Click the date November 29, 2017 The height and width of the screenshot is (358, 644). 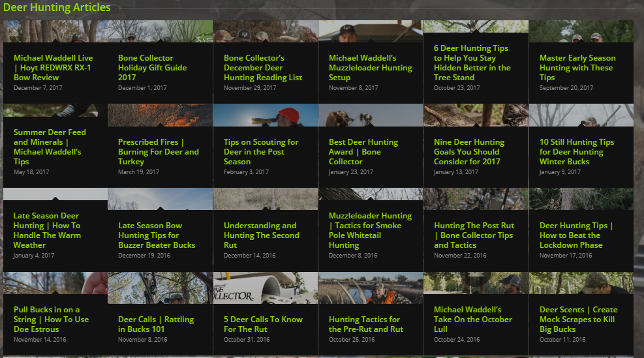click(250, 88)
